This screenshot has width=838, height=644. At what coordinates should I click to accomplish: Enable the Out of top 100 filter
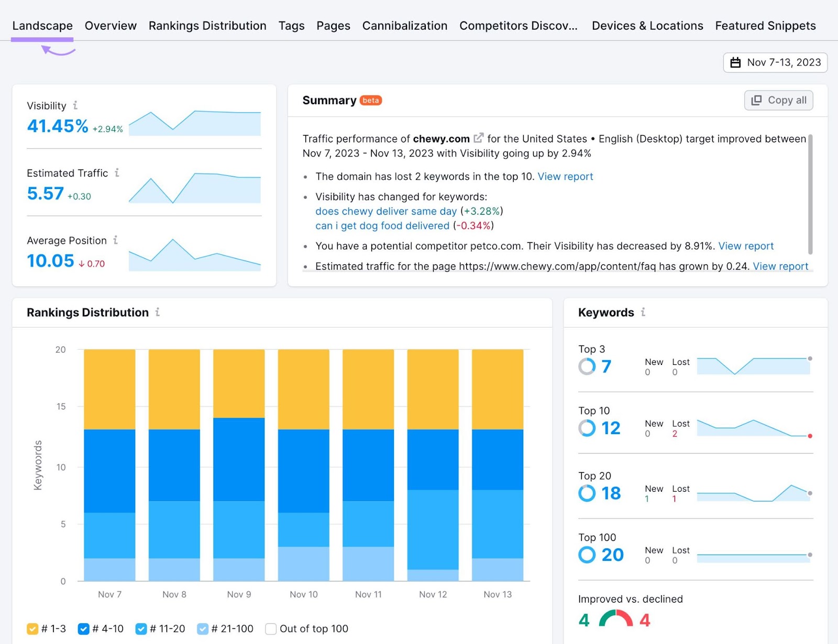[270, 628]
